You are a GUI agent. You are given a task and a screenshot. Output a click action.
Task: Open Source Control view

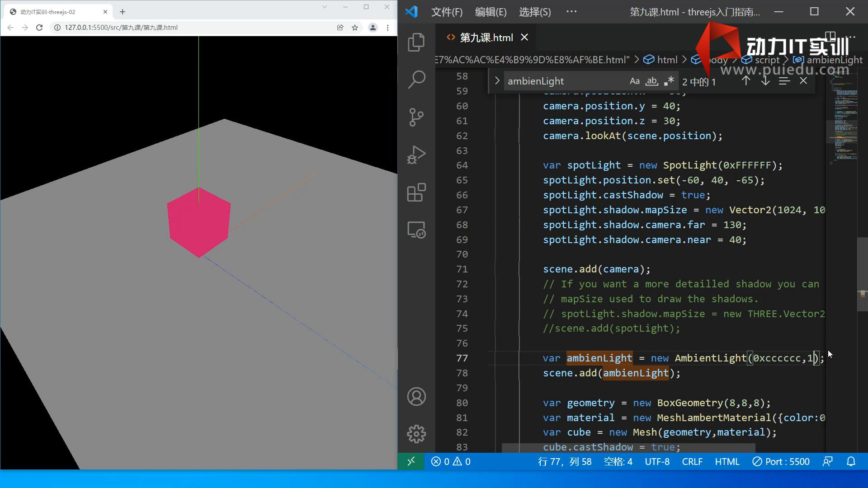[416, 117]
